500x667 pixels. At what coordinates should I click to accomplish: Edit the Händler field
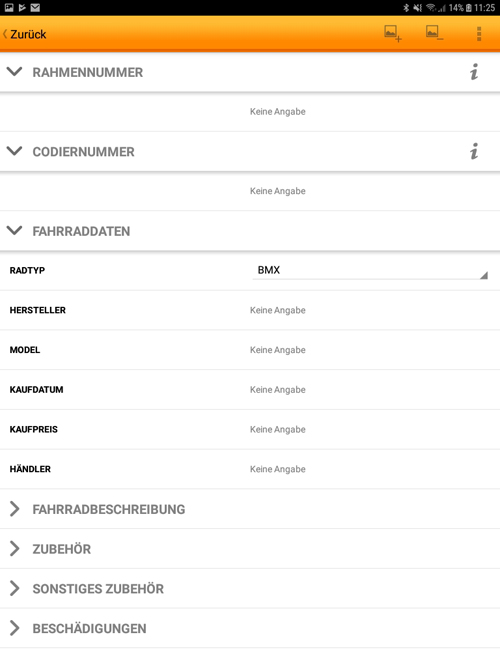point(250,469)
